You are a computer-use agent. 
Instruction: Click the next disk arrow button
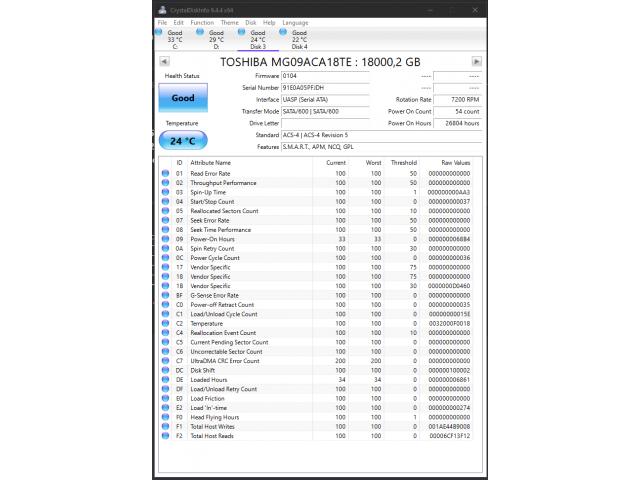coord(476,61)
